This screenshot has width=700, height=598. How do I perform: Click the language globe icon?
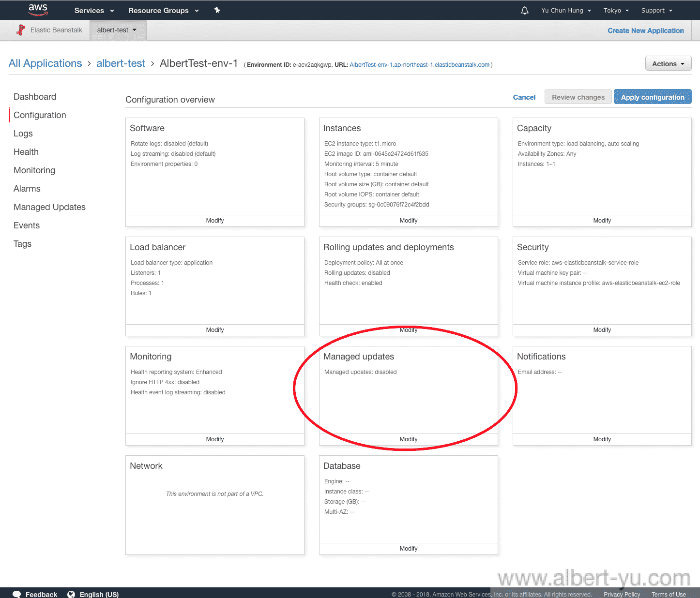pos(71,594)
